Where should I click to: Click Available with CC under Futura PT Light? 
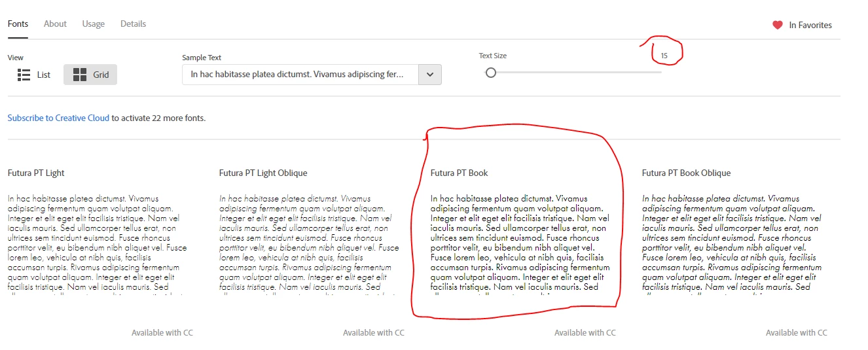click(162, 332)
